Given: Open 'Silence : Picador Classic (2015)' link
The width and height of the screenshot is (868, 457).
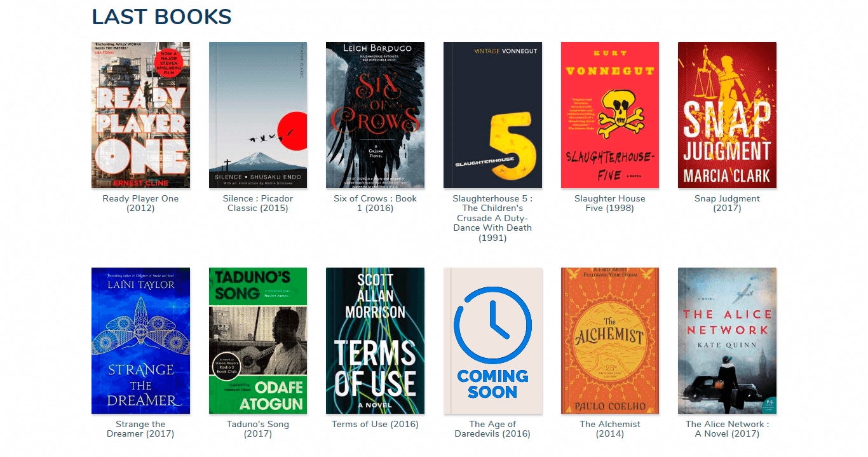Looking at the screenshot, I should 258,203.
